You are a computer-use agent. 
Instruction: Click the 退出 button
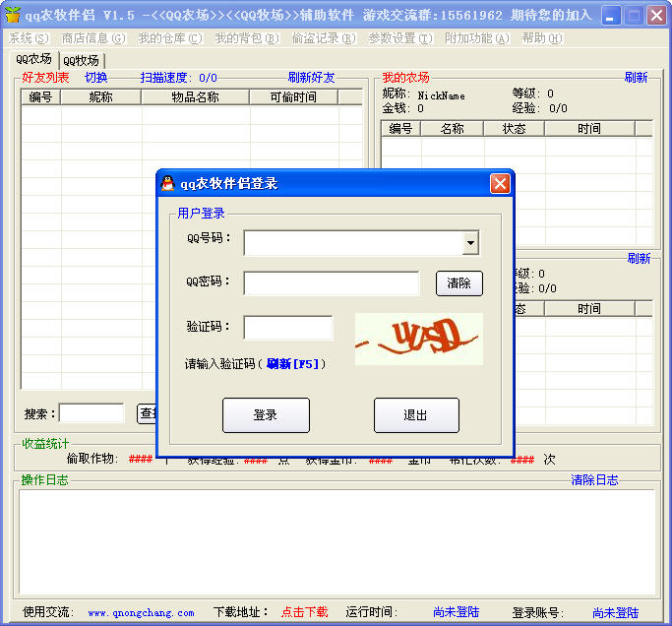416,415
